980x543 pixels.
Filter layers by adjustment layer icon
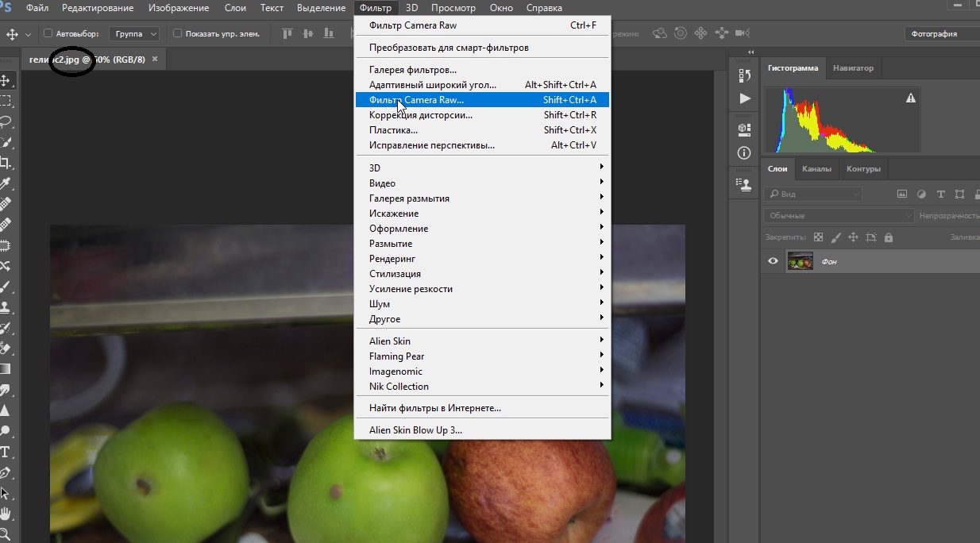(x=921, y=194)
